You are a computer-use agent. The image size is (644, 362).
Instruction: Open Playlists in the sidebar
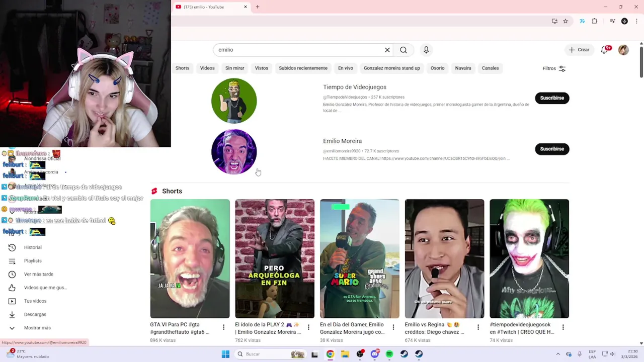33,260
